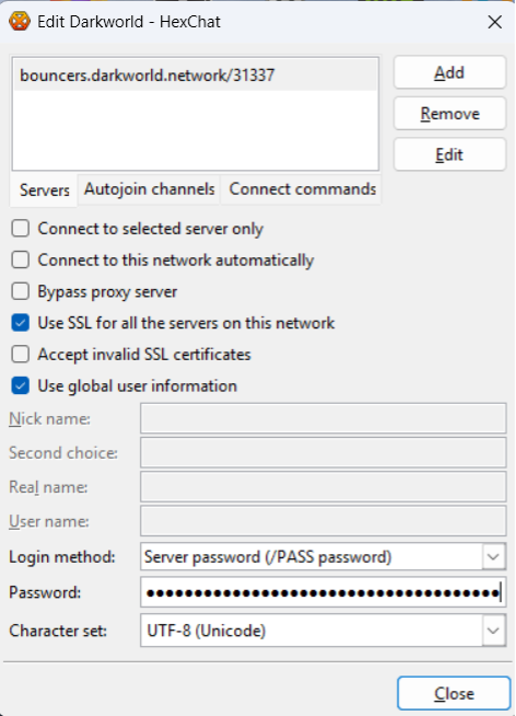Select bouncers.darkworld.network/31337 server entry

point(195,75)
